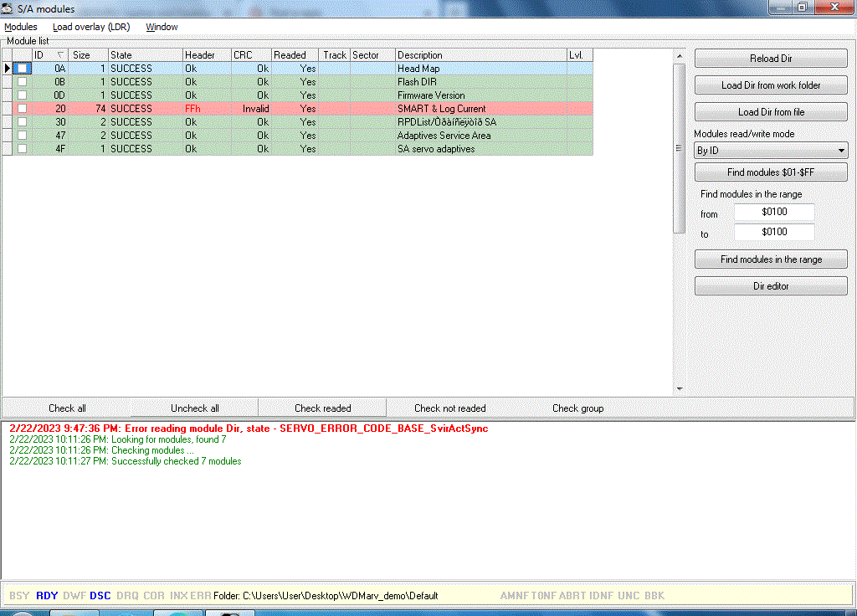Click the CRC column header

point(251,55)
